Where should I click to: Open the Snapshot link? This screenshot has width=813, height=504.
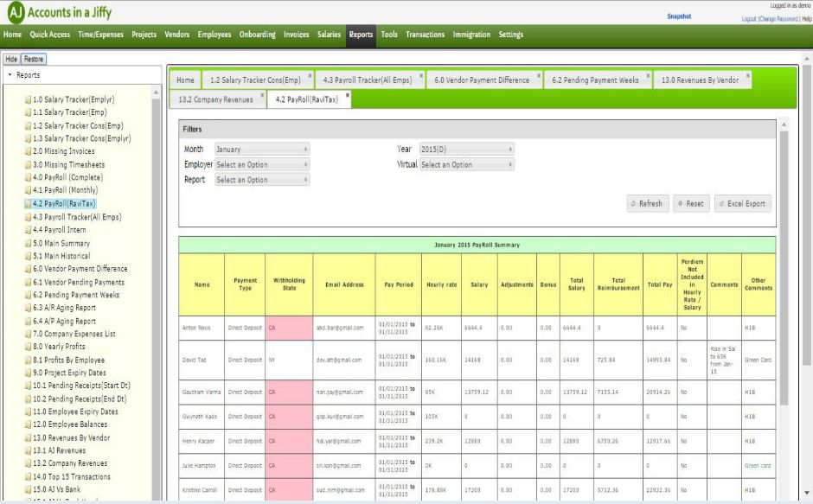point(679,16)
